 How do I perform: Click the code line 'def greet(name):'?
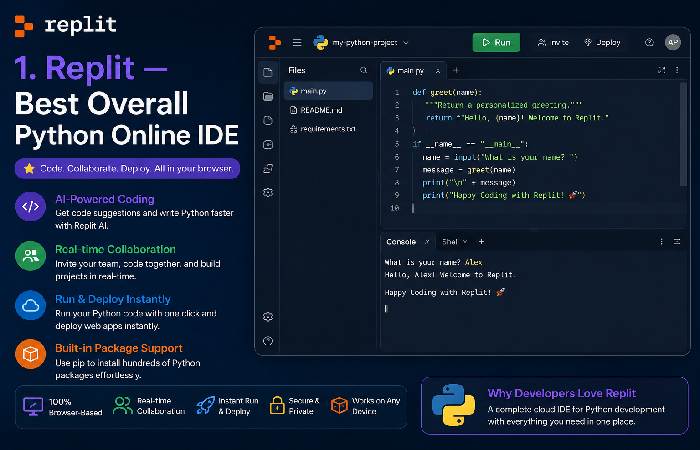pos(447,92)
